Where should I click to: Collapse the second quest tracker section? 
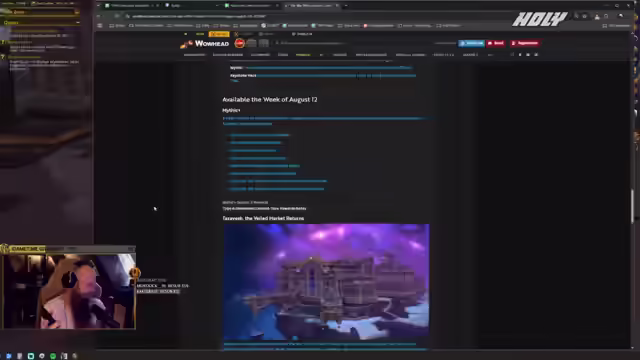(78, 22)
